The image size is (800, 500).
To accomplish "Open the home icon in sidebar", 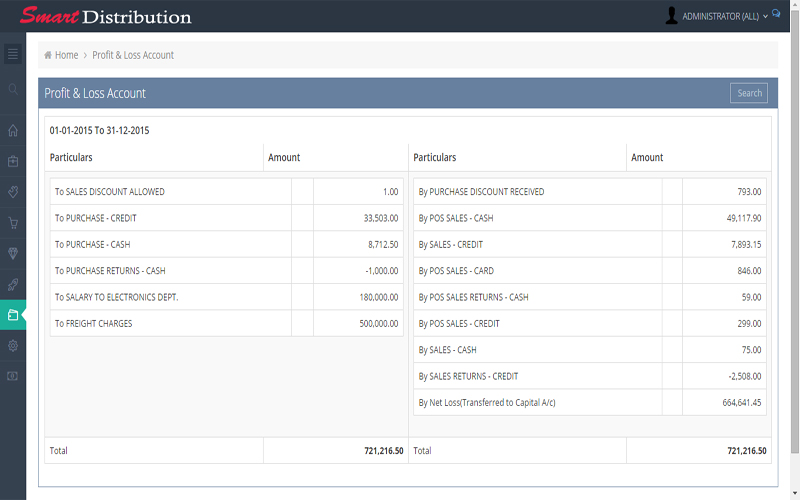I will [13, 130].
